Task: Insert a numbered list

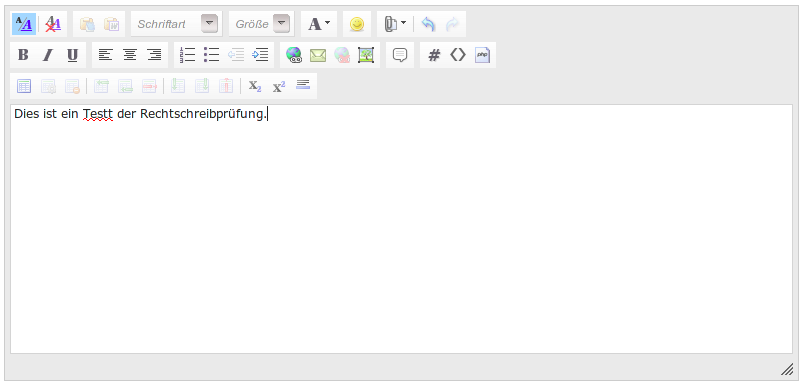Action: click(187, 55)
